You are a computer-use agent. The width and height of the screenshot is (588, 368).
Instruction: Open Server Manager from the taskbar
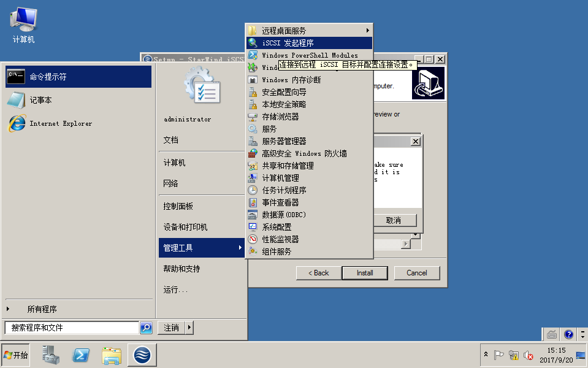50,355
